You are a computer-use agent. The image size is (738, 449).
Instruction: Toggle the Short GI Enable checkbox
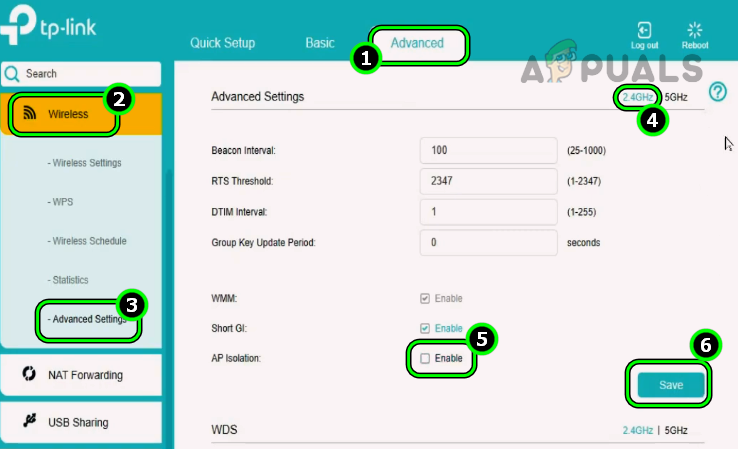(425, 328)
